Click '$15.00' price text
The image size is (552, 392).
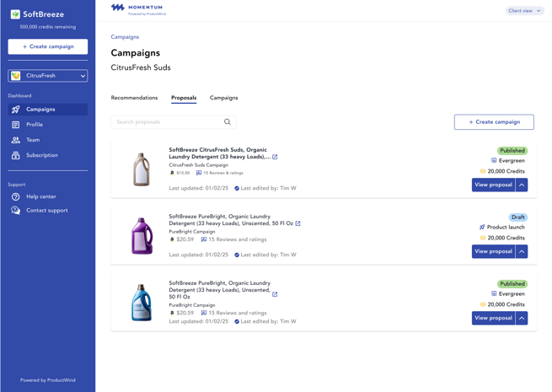click(x=183, y=173)
